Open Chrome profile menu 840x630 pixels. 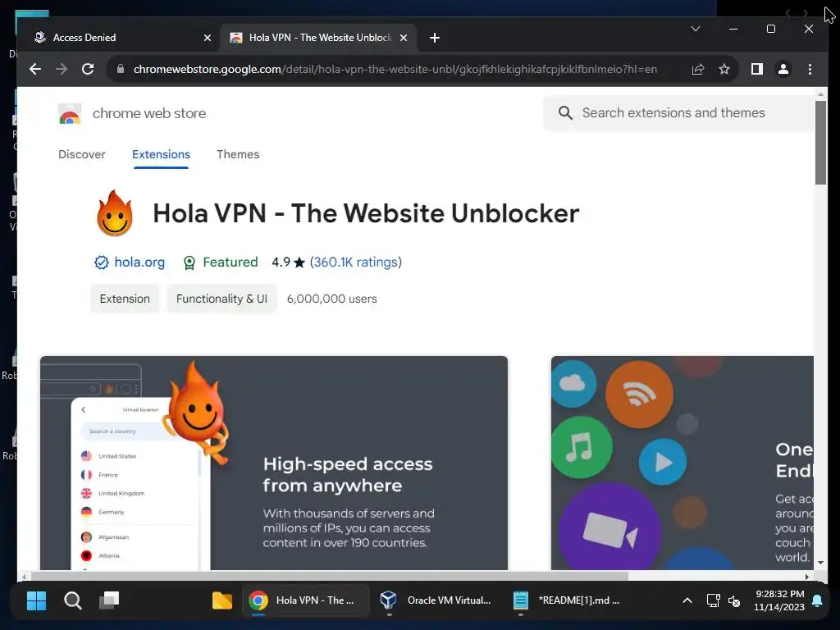783,69
